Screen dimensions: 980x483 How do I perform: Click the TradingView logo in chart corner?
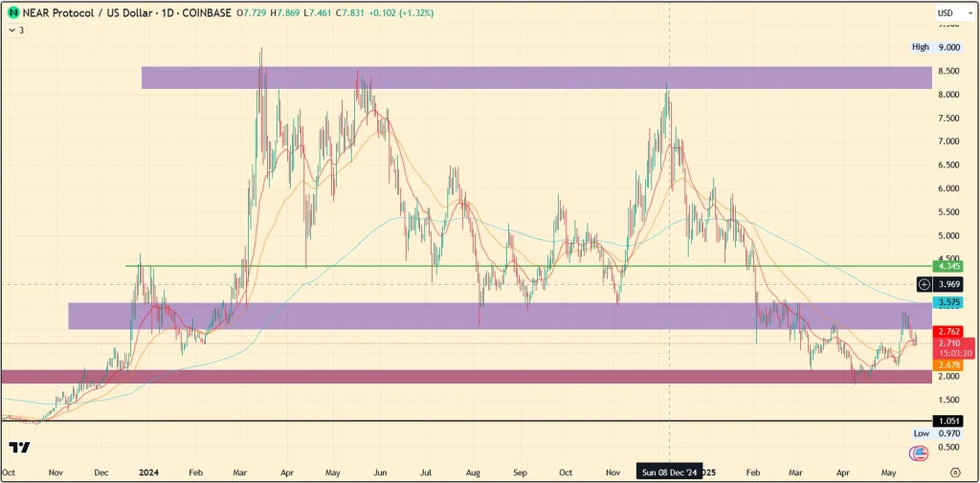[x=19, y=448]
